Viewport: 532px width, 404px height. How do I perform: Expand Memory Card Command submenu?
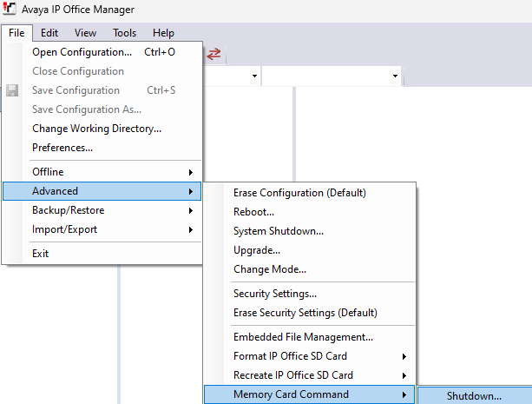[310, 394]
